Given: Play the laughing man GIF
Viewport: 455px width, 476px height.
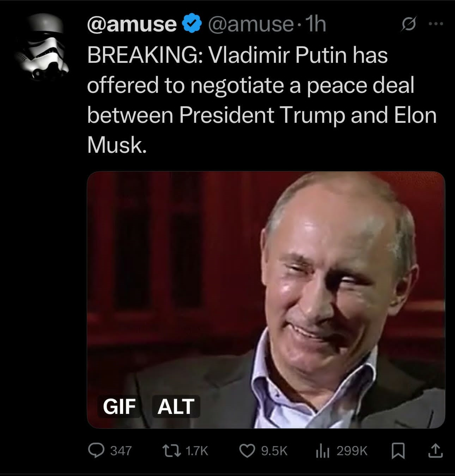Looking at the screenshot, I should pos(266,300).
